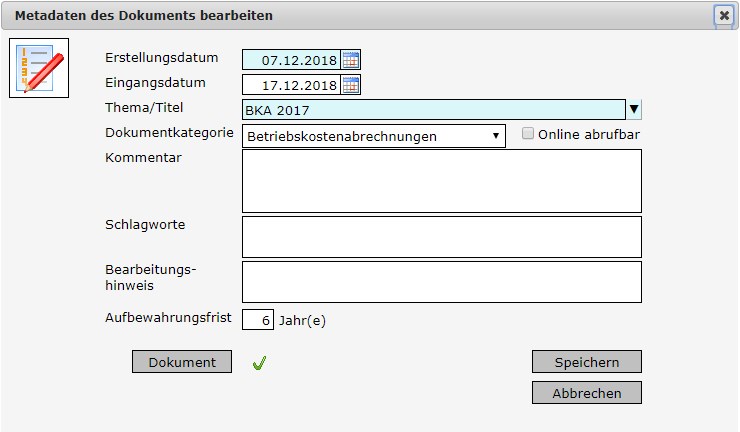The width and height of the screenshot is (740, 432).
Task: Open calendar picker for Erstellungsdatum
Action: point(351,60)
